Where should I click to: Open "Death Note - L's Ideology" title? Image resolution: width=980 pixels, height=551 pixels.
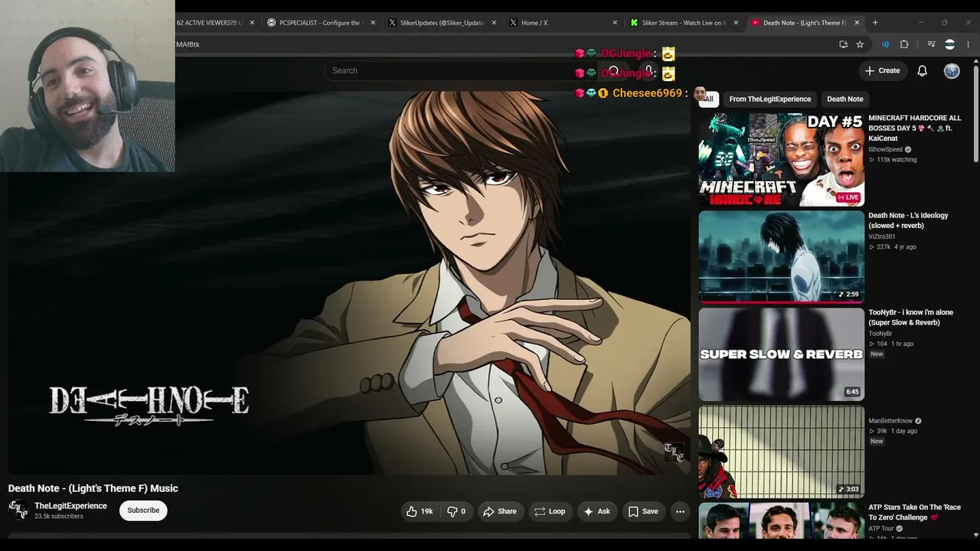pos(908,220)
